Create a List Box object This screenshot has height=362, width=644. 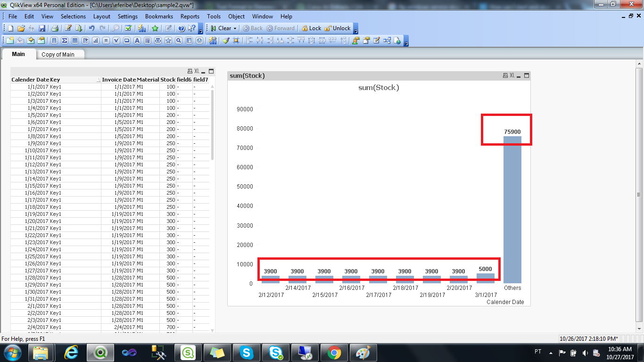pyautogui.click(x=54, y=41)
